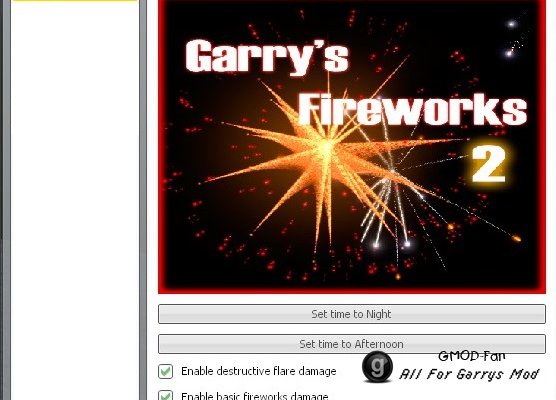Click the Set time to Night button
This screenshot has height=400, width=556.
point(352,314)
